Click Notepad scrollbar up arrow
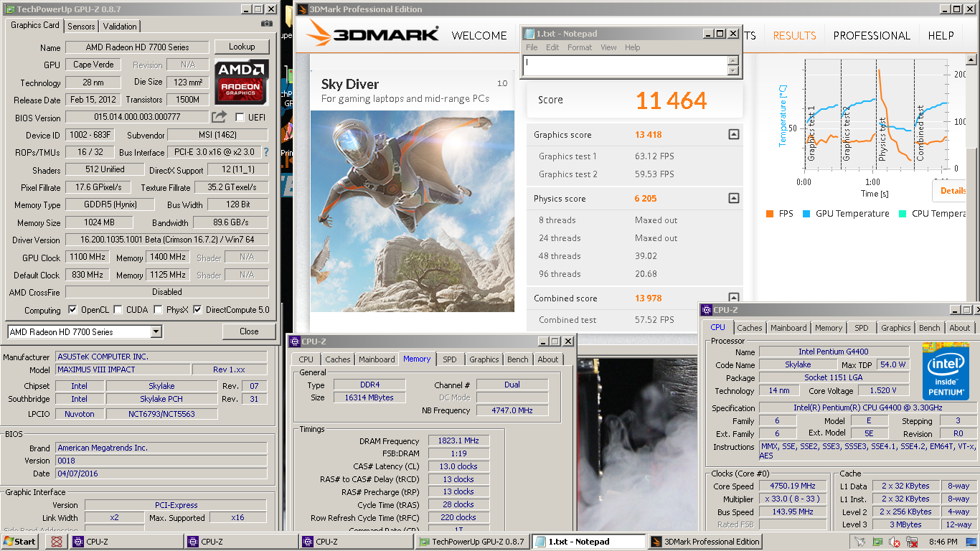Screen dimensions: 980x551 click(732, 61)
